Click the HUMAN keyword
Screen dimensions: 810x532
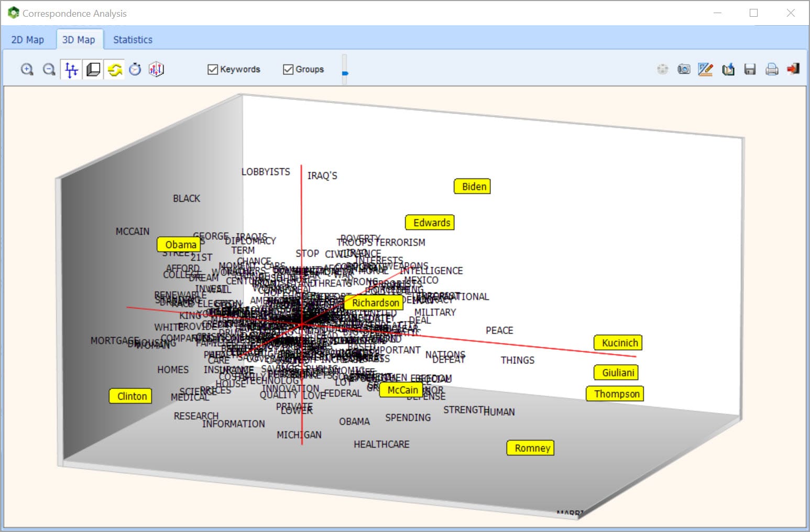point(499,412)
